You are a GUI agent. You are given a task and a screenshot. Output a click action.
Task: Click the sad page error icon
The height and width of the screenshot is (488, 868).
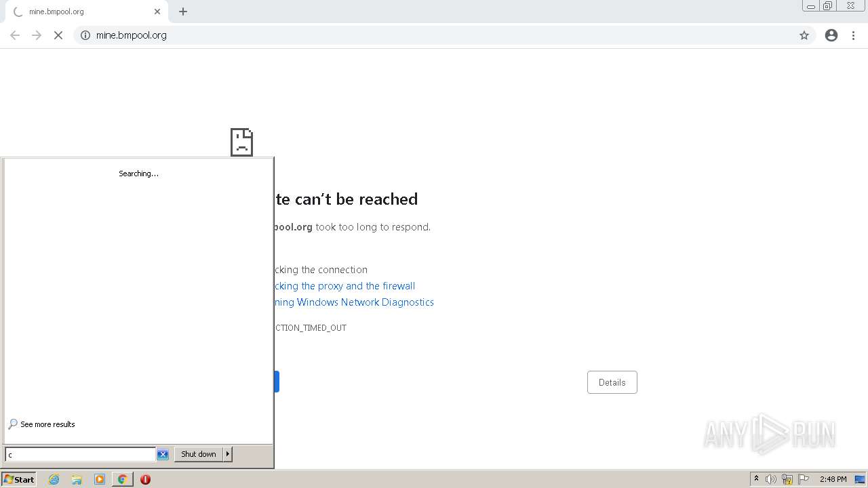pos(242,142)
